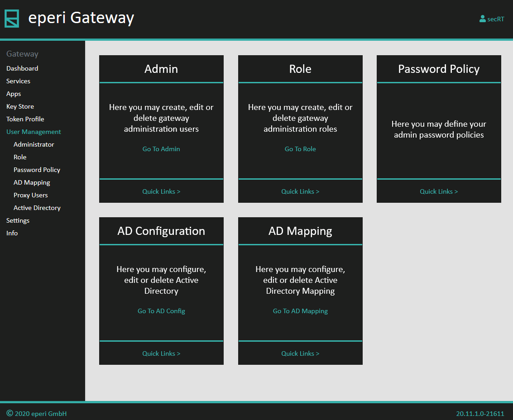Follow the Go To AD Config link

(x=161, y=311)
